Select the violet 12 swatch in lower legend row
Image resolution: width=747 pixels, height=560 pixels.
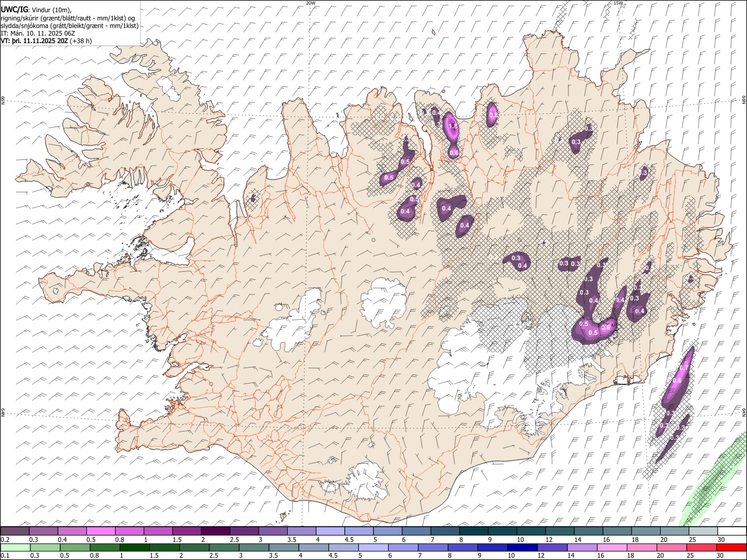(x=552, y=547)
